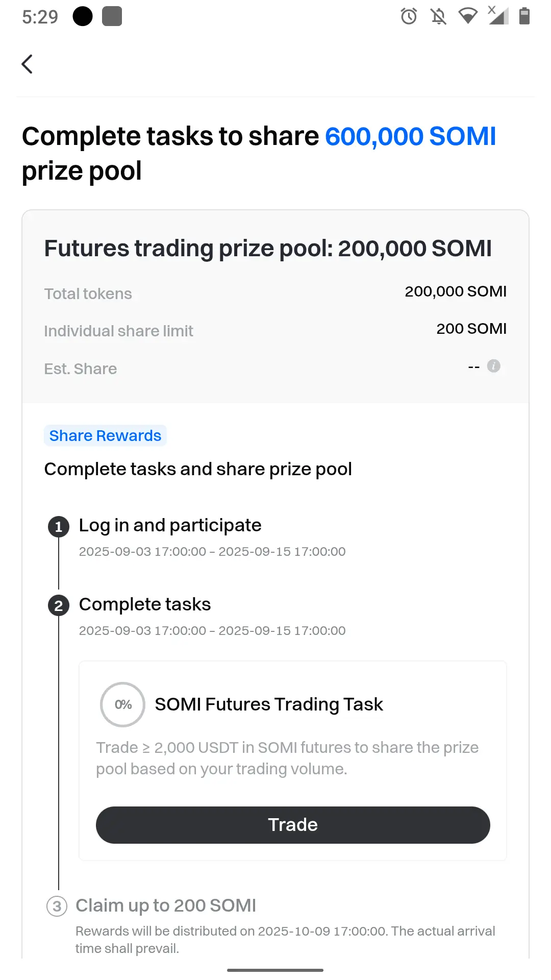This screenshot has width=551, height=980.
Task: Open SOMI Futures Trading Task title
Action: coord(269,704)
